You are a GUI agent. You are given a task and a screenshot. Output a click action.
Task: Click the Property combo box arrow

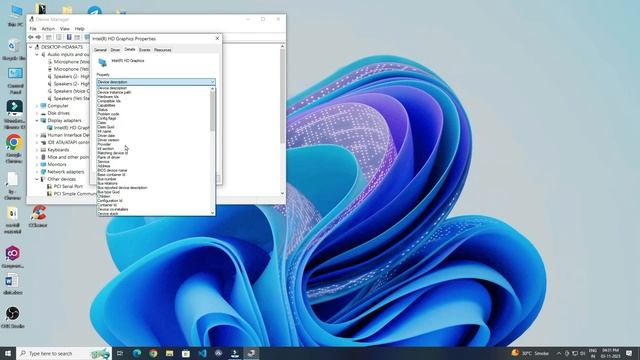coord(212,82)
